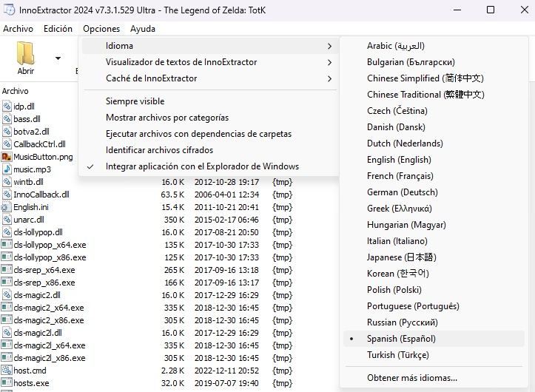
Task: Expand Caché de InnoExtractor submenu
Action: point(210,78)
